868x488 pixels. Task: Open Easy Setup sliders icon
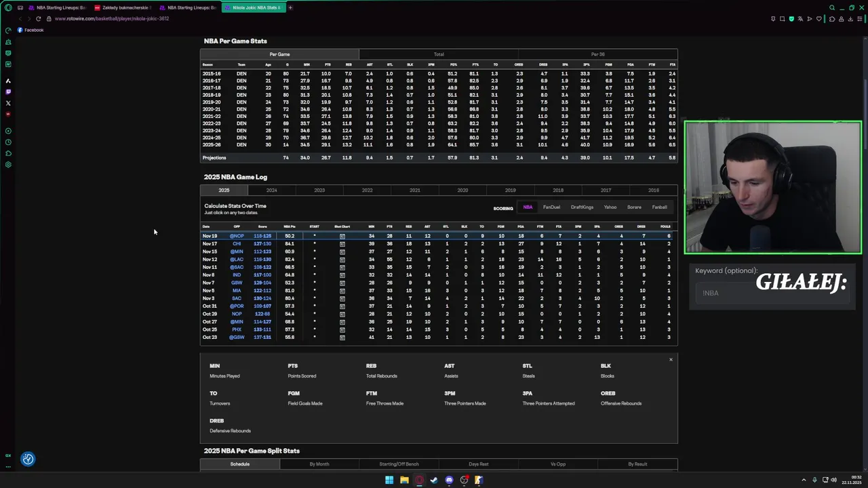click(x=859, y=19)
